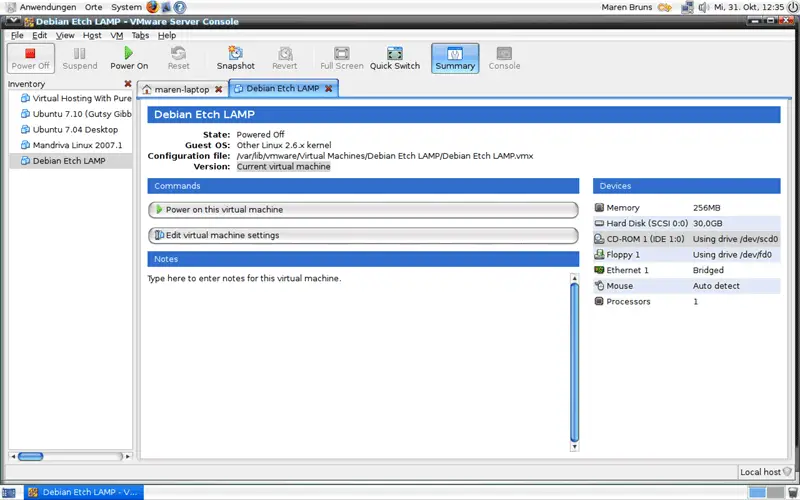Viewport: 800px width, 500px height.
Task: Select the Summary view toolbar button
Action: pos(455,58)
